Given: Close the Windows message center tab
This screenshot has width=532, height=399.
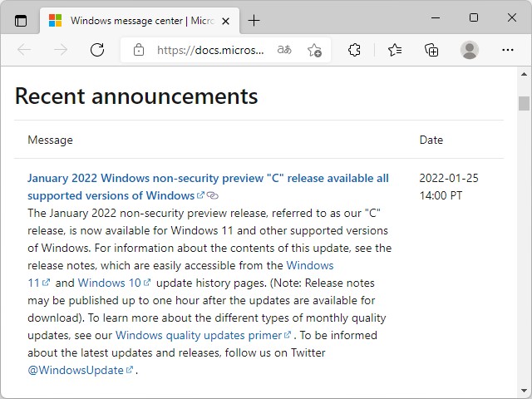Looking at the screenshot, I should click(225, 21).
